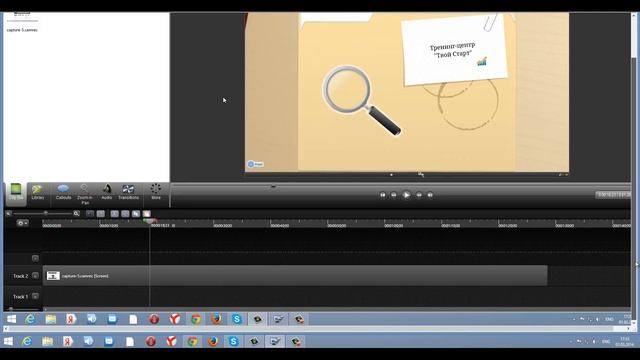Viewport: 640px width, 360px height.
Task: Select the Track 2 label
Action: (x=20, y=276)
